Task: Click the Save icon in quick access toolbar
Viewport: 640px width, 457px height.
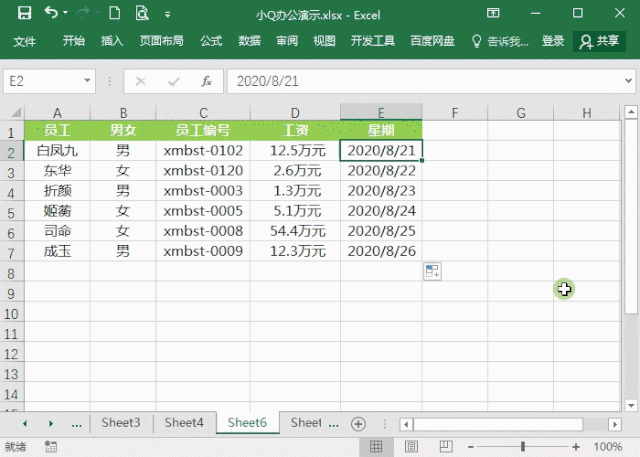Action: click(x=24, y=13)
